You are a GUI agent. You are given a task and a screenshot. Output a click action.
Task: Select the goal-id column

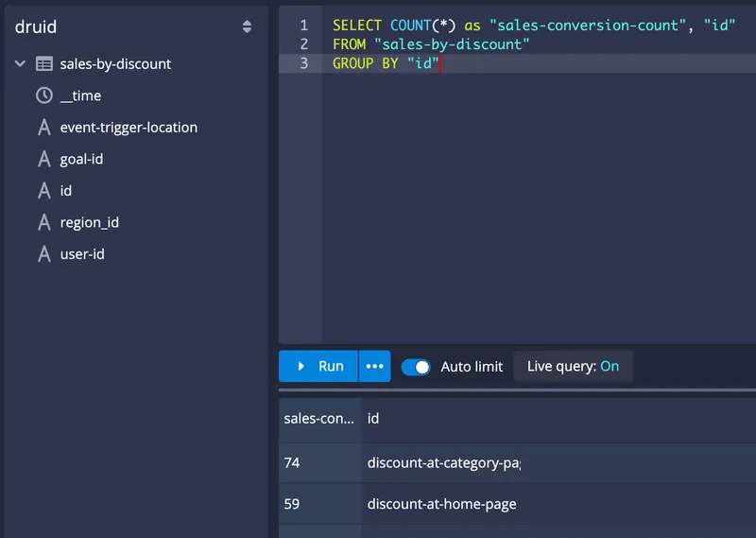(81, 159)
